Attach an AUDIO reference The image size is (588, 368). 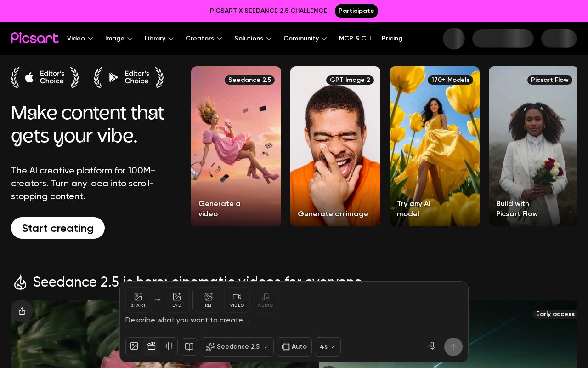(x=266, y=300)
